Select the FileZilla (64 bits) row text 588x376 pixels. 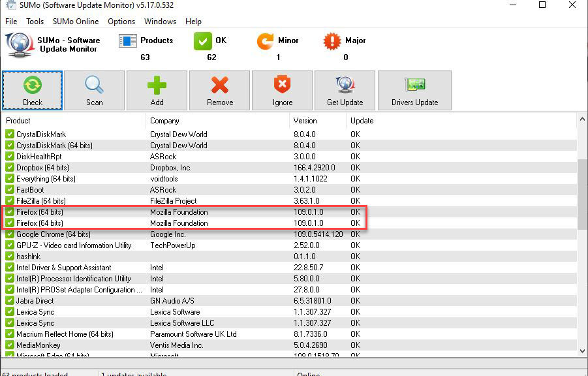pyautogui.click(x=41, y=201)
